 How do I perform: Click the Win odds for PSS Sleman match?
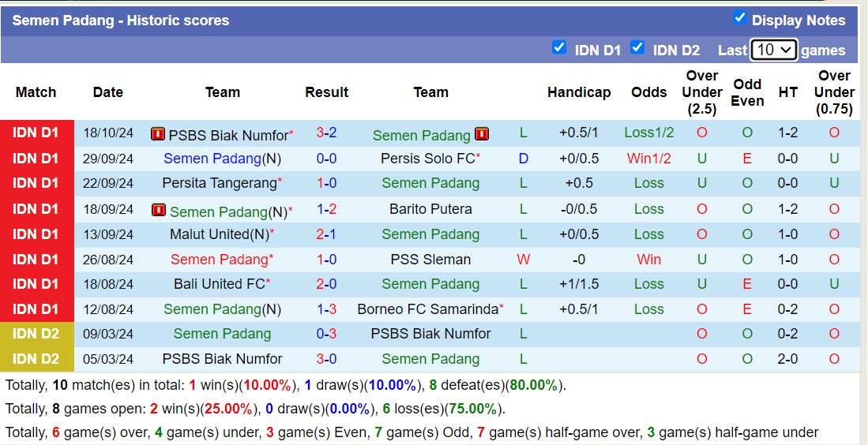coord(649,260)
